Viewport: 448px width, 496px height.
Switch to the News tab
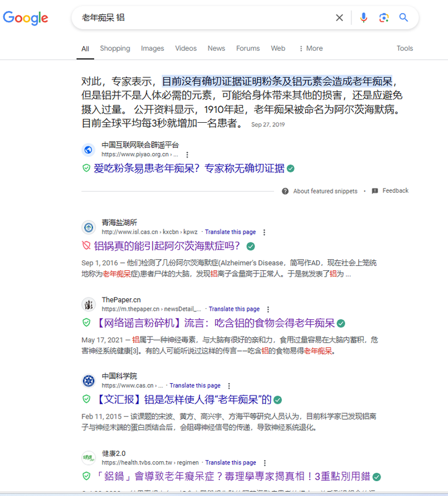pos(216,48)
